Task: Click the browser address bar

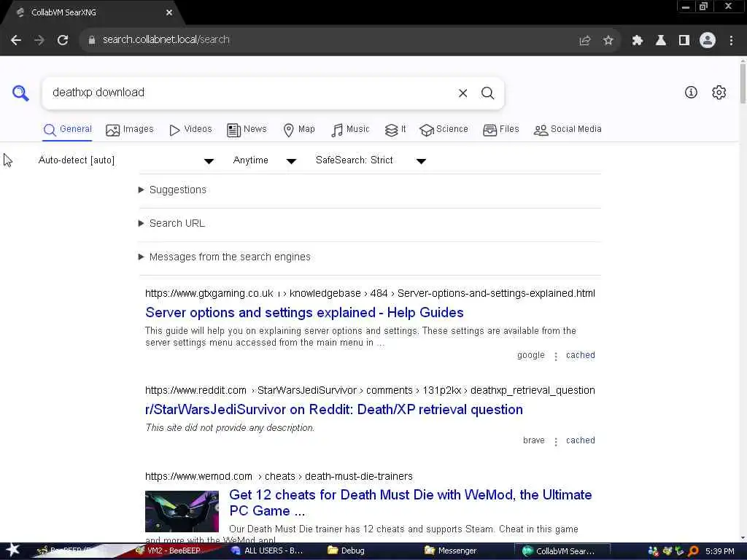Action: click(x=333, y=40)
